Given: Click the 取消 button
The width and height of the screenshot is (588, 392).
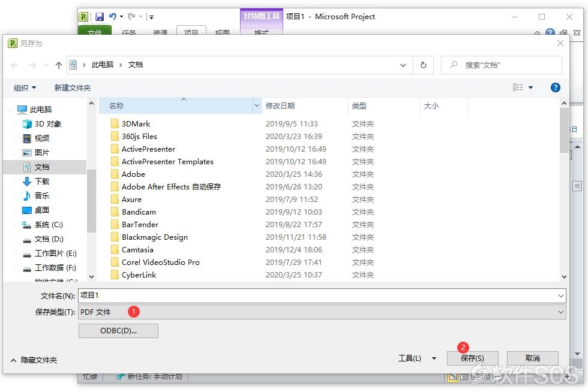Looking at the screenshot, I should coord(533,358).
